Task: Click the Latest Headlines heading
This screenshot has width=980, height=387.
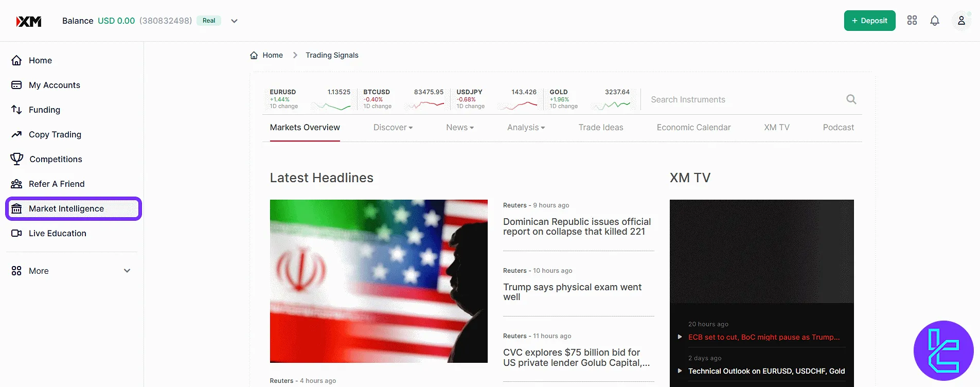Action: (x=322, y=178)
